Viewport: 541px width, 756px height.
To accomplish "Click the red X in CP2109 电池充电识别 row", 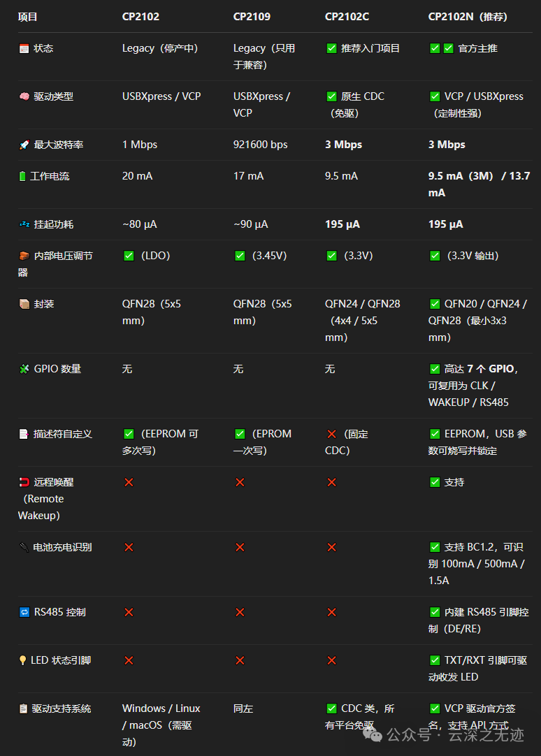I will pos(240,547).
